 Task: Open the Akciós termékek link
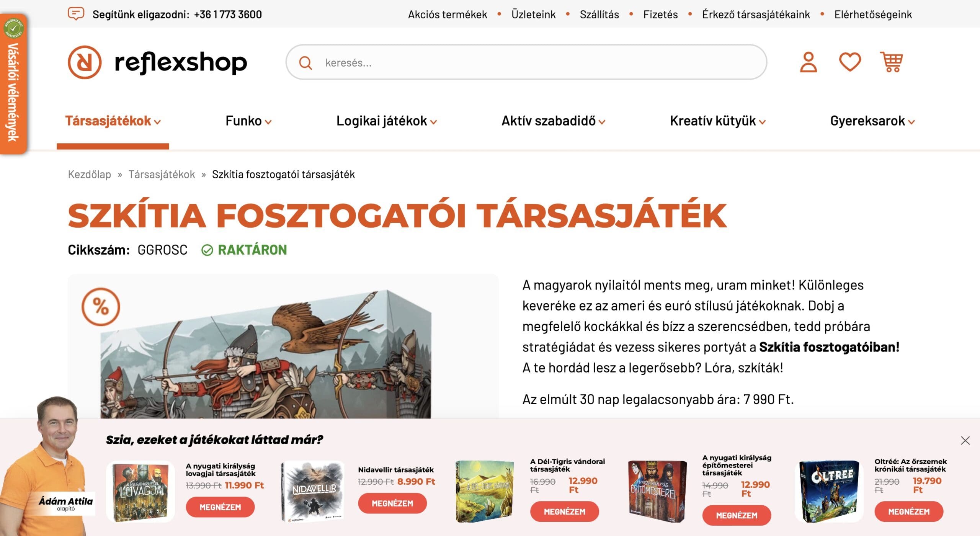pyautogui.click(x=447, y=15)
